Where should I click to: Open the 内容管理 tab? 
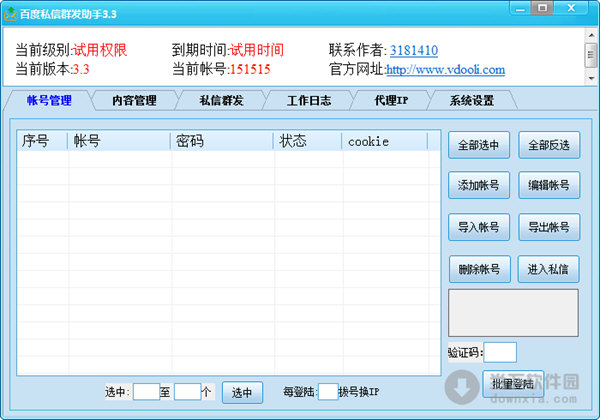134,101
